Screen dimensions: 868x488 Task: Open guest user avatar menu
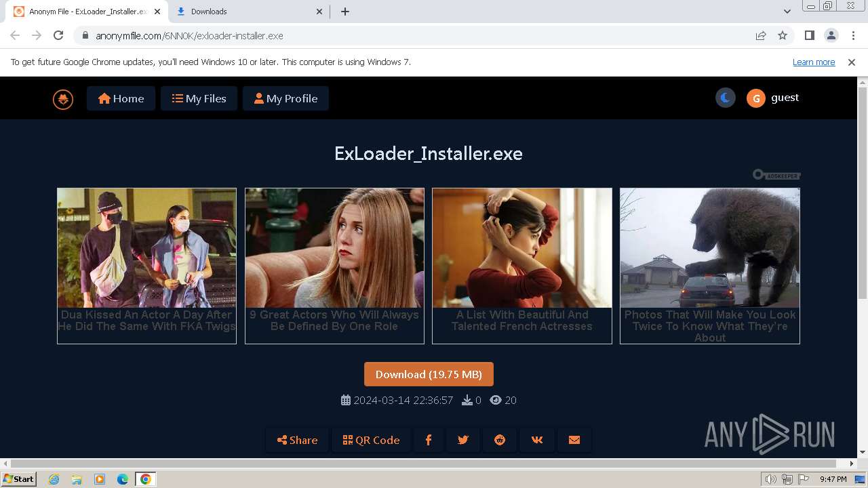(756, 98)
